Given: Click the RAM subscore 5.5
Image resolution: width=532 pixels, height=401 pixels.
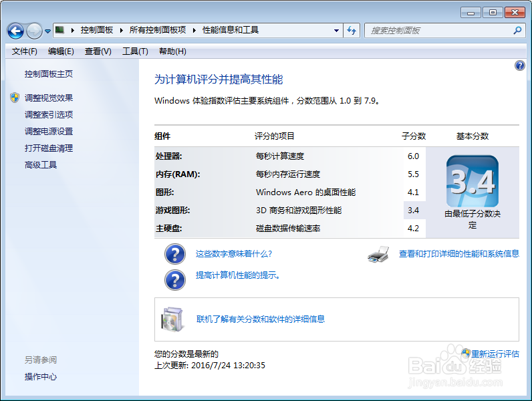Looking at the screenshot, I should click(413, 174).
